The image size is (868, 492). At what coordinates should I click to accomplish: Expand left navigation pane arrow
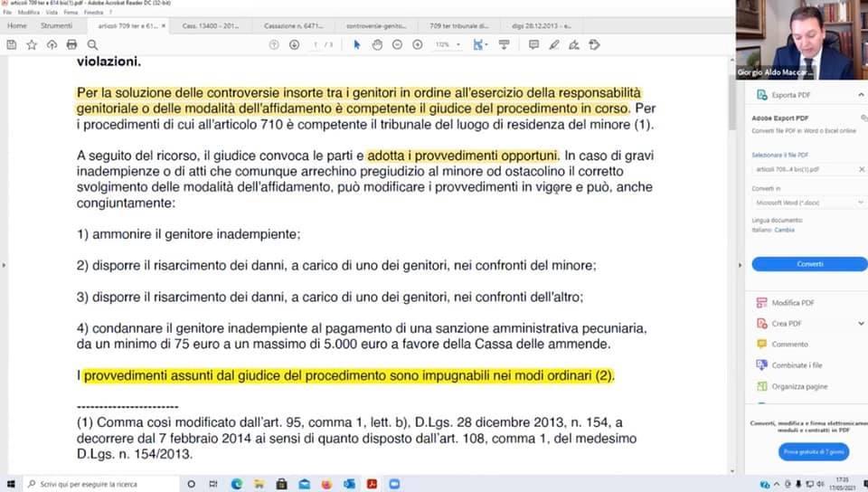(x=4, y=265)
